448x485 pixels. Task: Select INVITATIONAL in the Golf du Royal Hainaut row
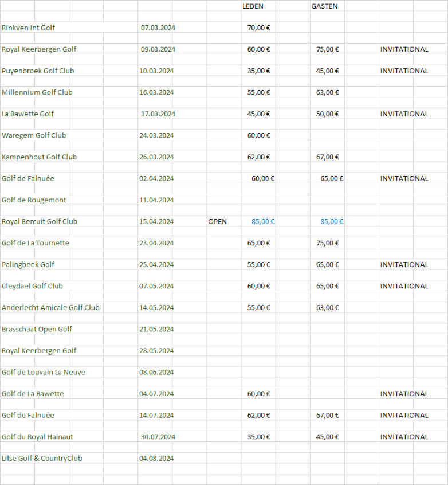pos(404,437)
